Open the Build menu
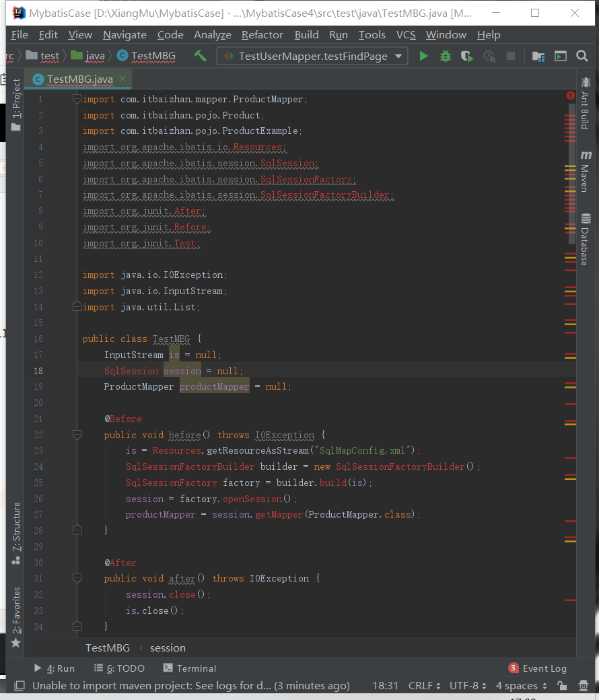 tap(306, 35)
